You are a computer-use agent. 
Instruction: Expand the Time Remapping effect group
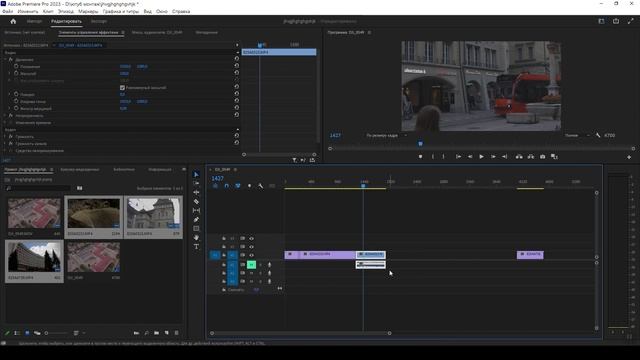tap(5, 122)
